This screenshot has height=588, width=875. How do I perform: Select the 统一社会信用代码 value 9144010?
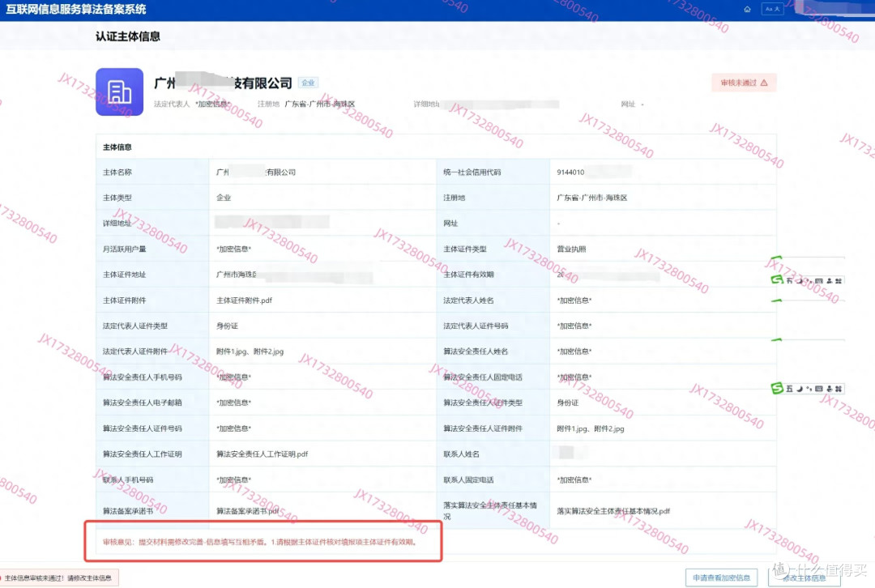coord(570,173)
